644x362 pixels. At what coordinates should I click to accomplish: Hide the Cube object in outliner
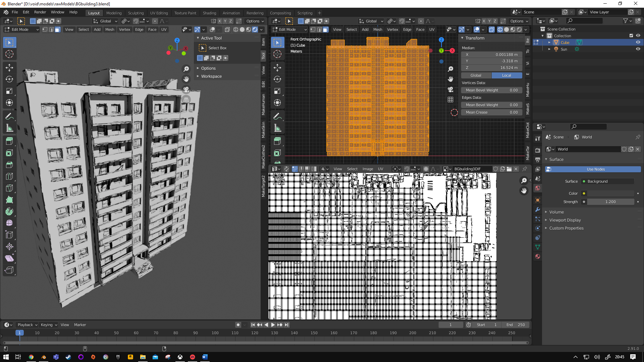638,42
